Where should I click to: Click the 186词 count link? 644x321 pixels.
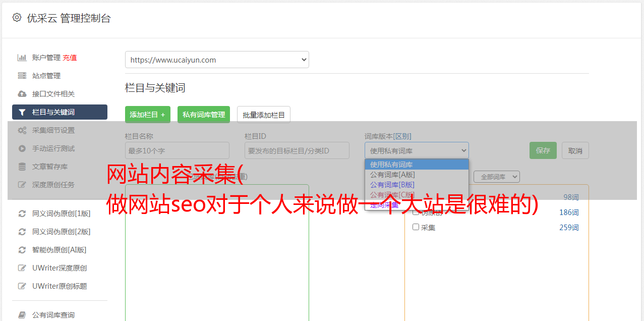pyautogui.click(x=569, y=212)
